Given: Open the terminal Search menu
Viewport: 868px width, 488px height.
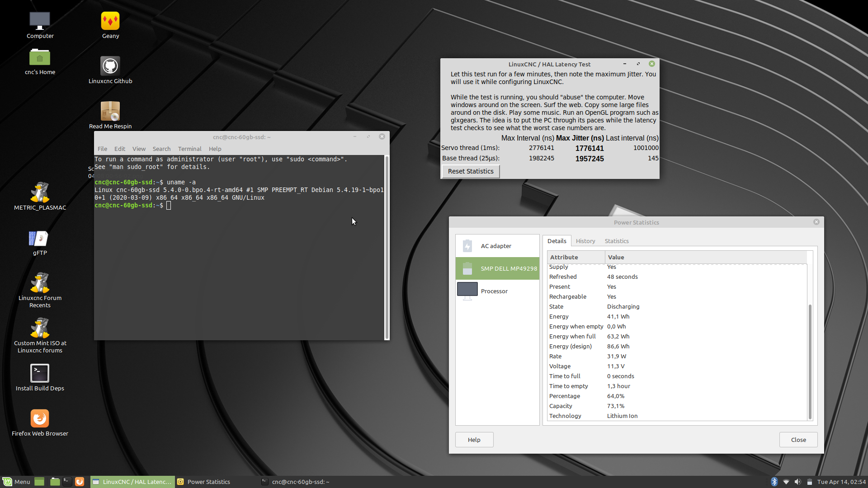Looking at the screenshot, I should tap(161, 149).
